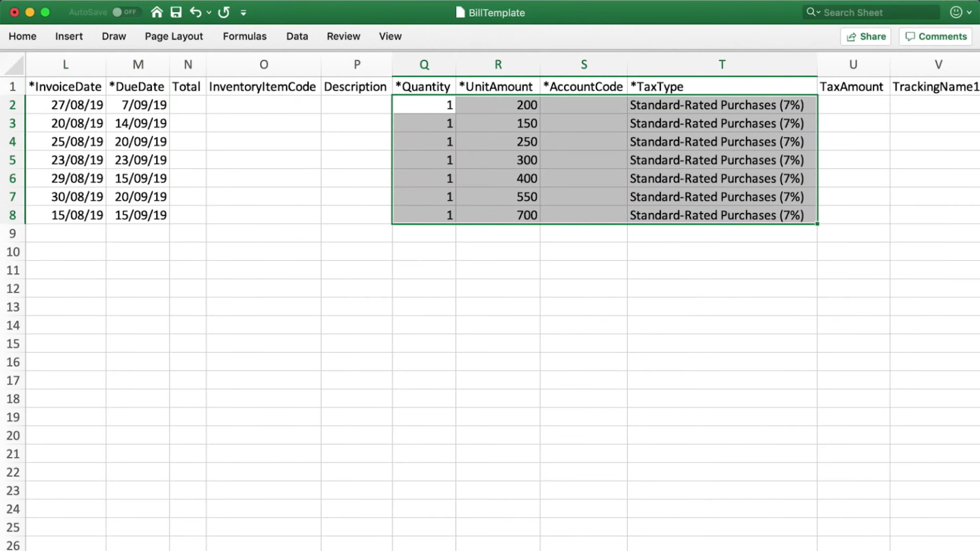Open the dropdown next to the smiley icon
This screenshot has height=551, width=980.
[970, 12]
